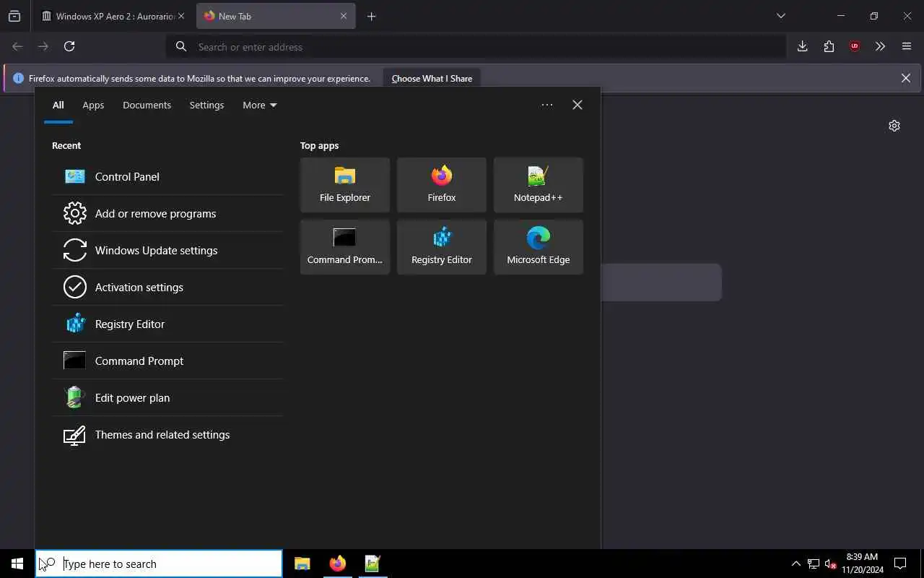Launch Firefox from Top apps
Screen dimensions: 924x578
pos(442,185)
